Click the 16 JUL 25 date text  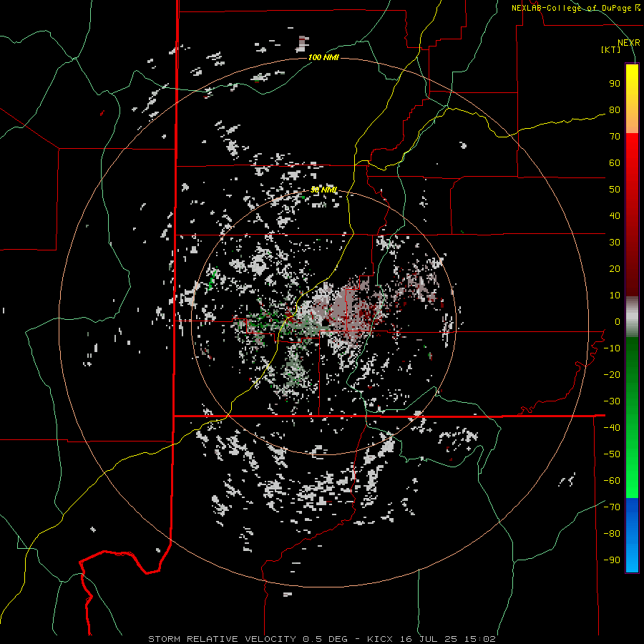[429, 639]
